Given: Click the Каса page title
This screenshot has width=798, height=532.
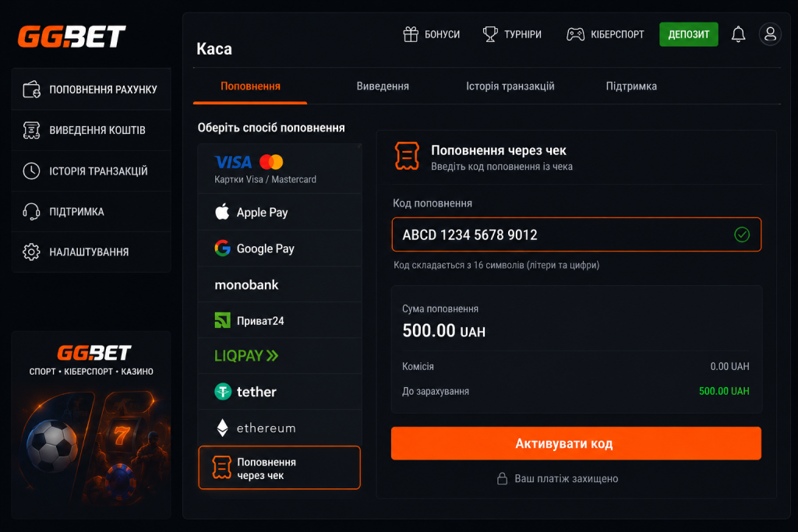Looking at the screenshot, I should (214, 49).
